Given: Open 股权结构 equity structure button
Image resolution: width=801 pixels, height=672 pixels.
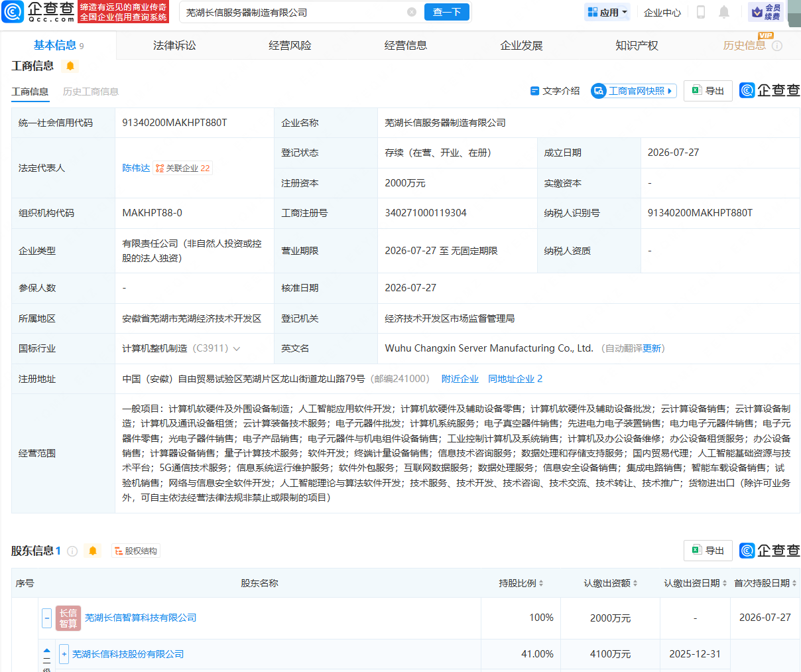Looking at the screenshot, I should (x=136, y=551).
